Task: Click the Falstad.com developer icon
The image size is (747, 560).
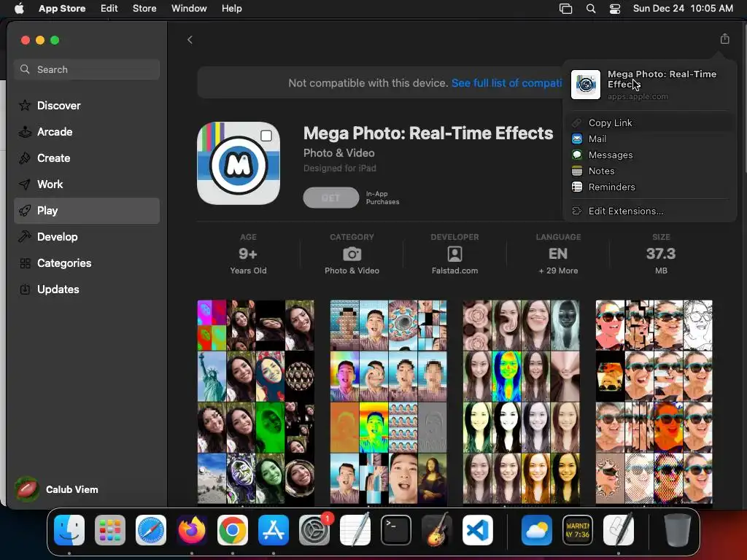Action: click(454, 254)
